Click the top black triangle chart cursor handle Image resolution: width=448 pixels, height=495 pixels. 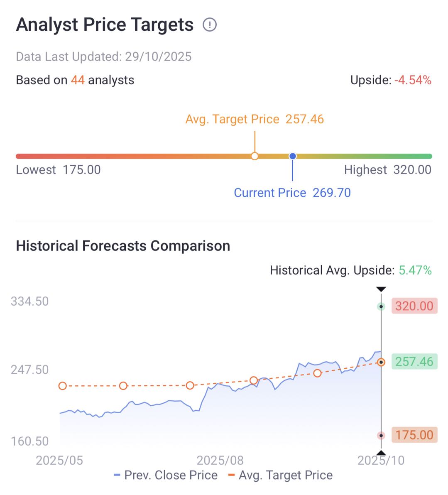pyautogui.click(x=381, y=289)
